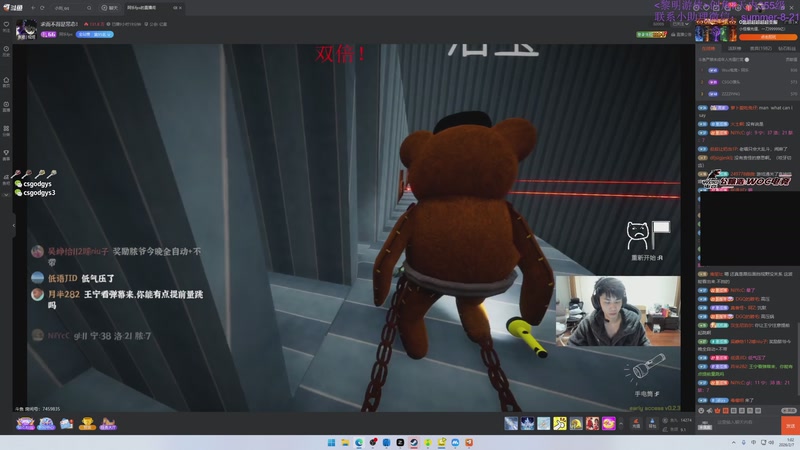Reload the stream with the refresh icon
The width and height of the screenshot is (800, 450).
pyautogui.click(x=42, y=8)
